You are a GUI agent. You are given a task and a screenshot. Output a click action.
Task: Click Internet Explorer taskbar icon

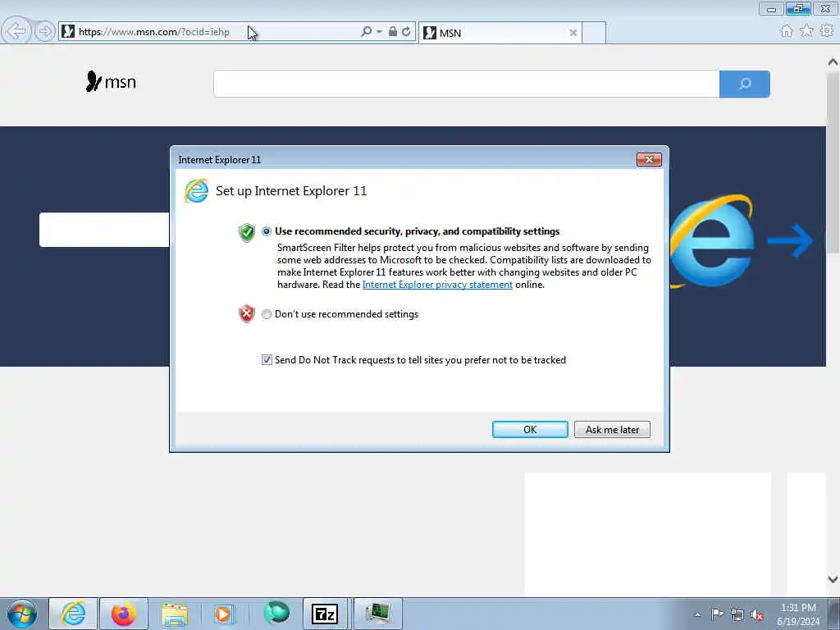coord(73,614)
